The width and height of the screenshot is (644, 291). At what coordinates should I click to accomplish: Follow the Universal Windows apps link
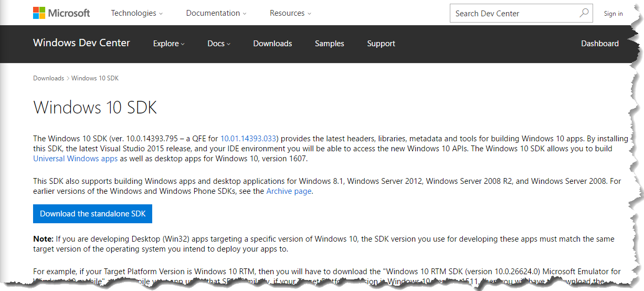(x=76, y=158)
